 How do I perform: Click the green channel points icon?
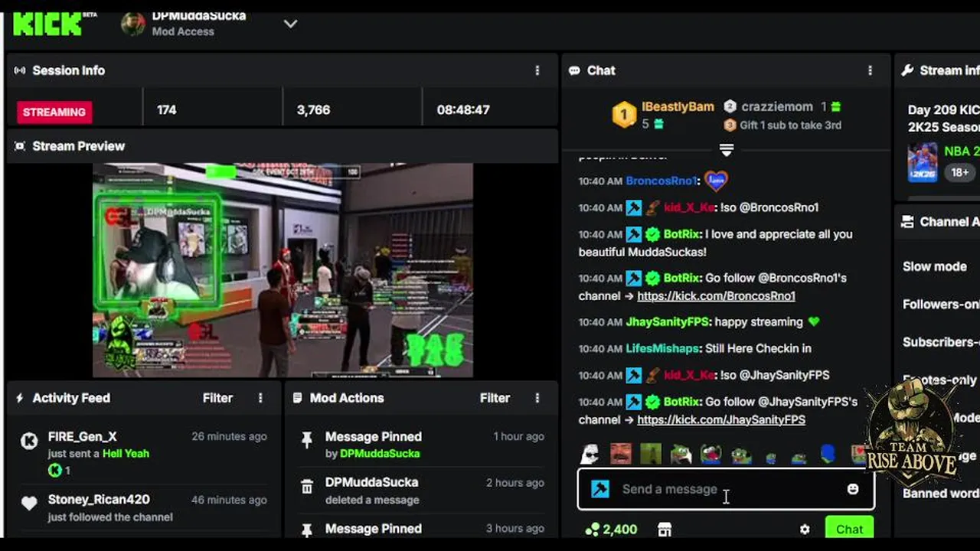[592, 529]
